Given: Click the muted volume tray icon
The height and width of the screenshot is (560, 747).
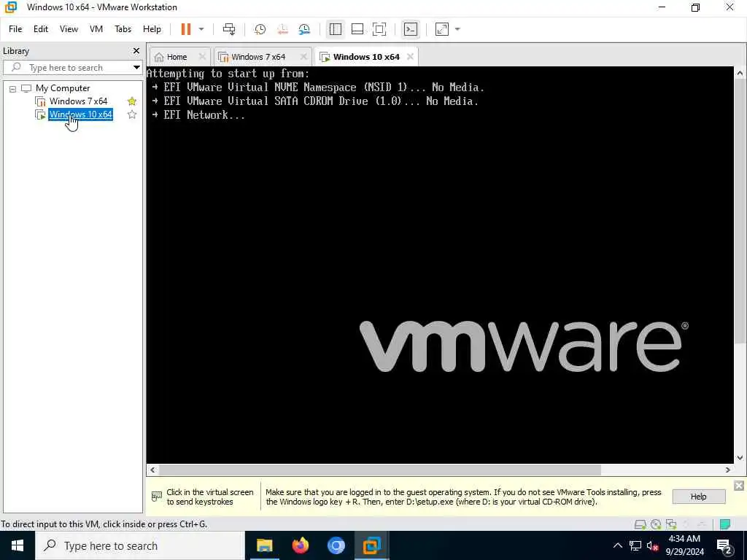Looking at the screenshot, I should 653,545.
